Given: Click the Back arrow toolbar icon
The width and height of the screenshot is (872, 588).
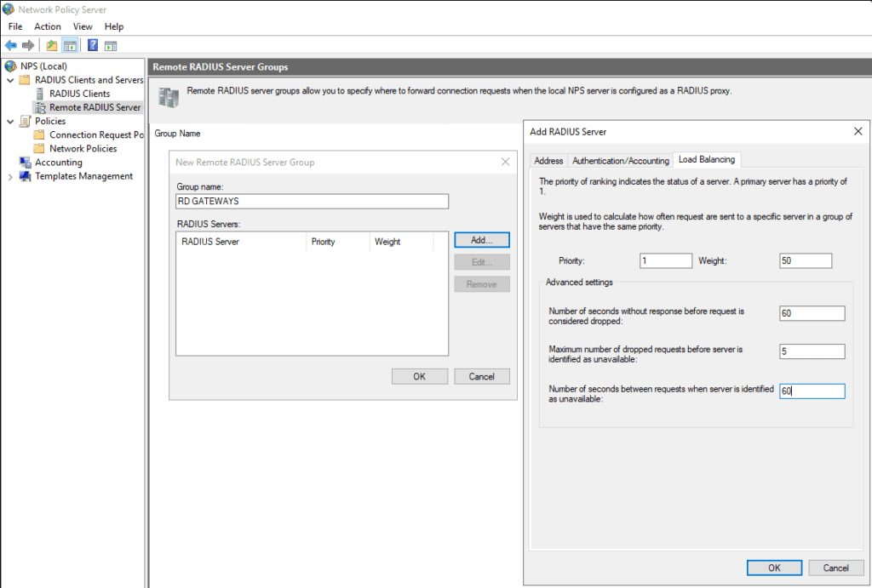Looking at the screenshot, I should 11,45.
